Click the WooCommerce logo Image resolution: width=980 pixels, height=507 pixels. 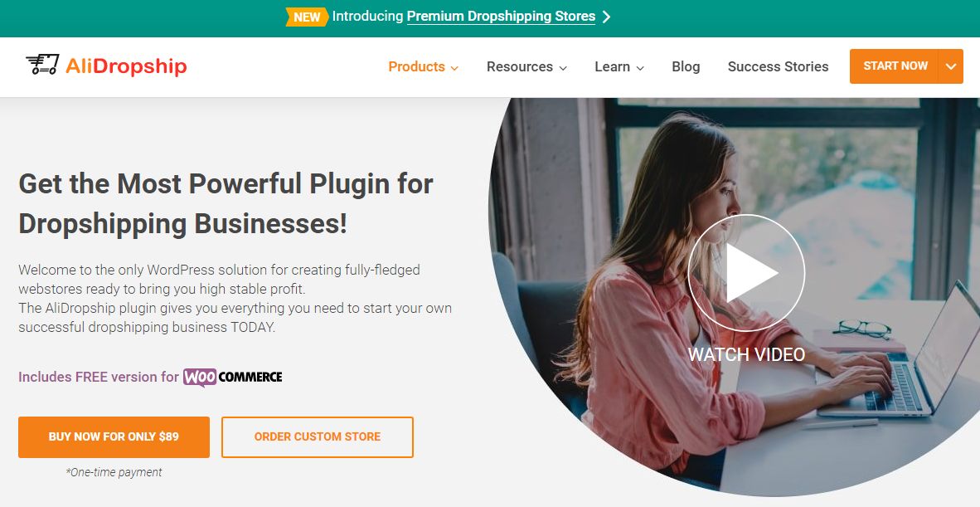tap(232, 377)
